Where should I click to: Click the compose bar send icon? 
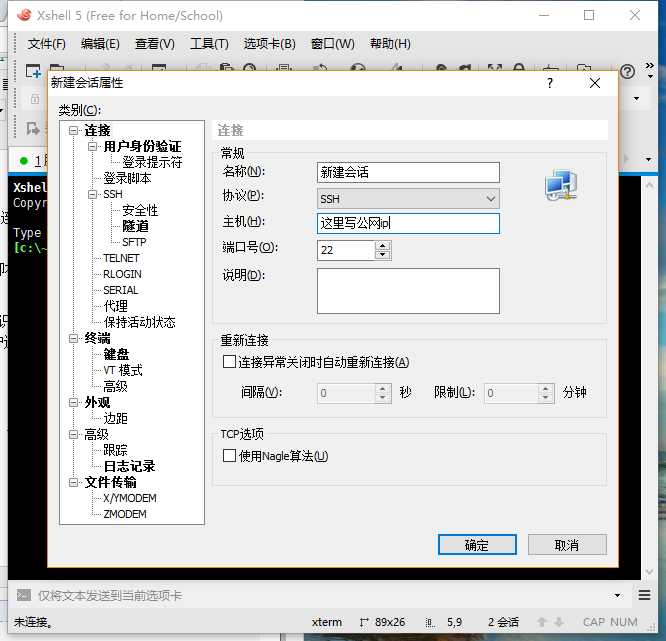(24, 595)
